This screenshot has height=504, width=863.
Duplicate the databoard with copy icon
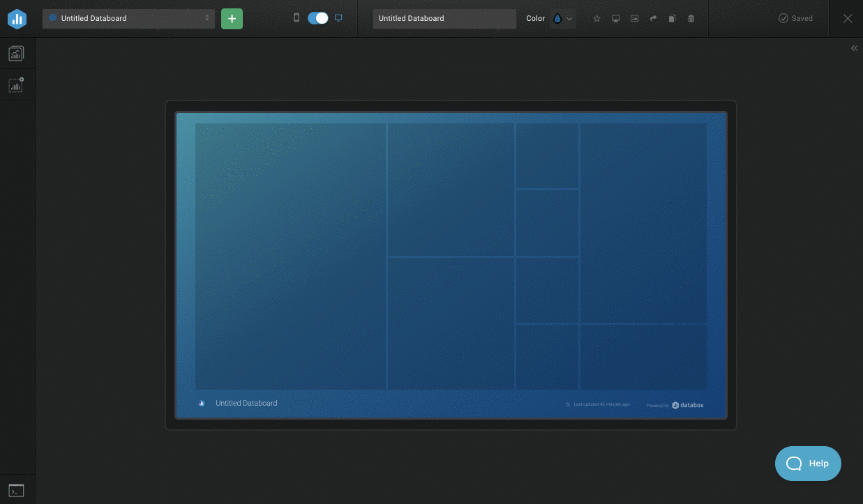tap(672, 19)
